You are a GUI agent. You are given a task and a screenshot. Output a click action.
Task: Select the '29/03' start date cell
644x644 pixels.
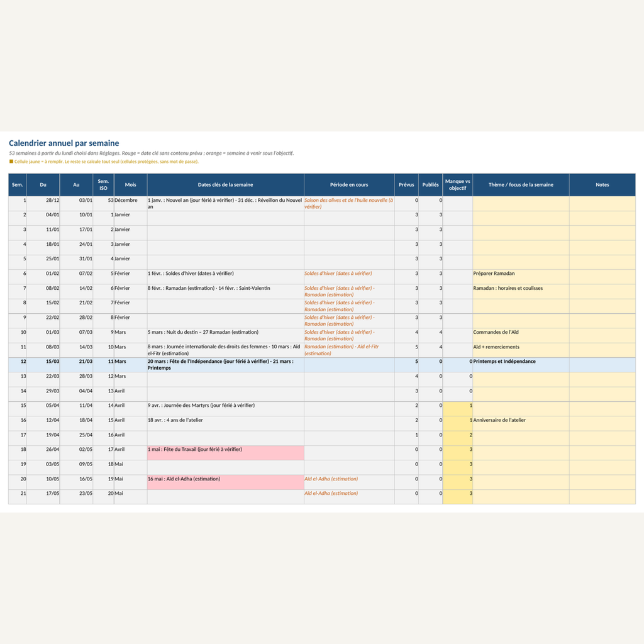43,394
